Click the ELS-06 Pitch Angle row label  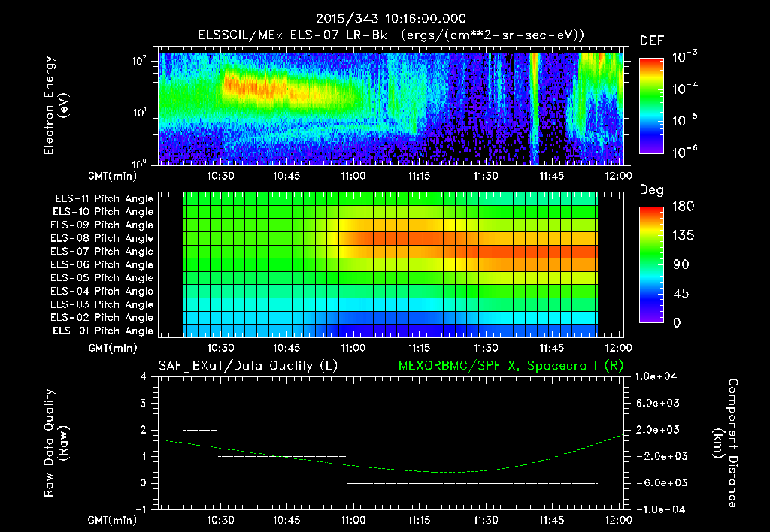pyautogui.click(x=102, y=264)
